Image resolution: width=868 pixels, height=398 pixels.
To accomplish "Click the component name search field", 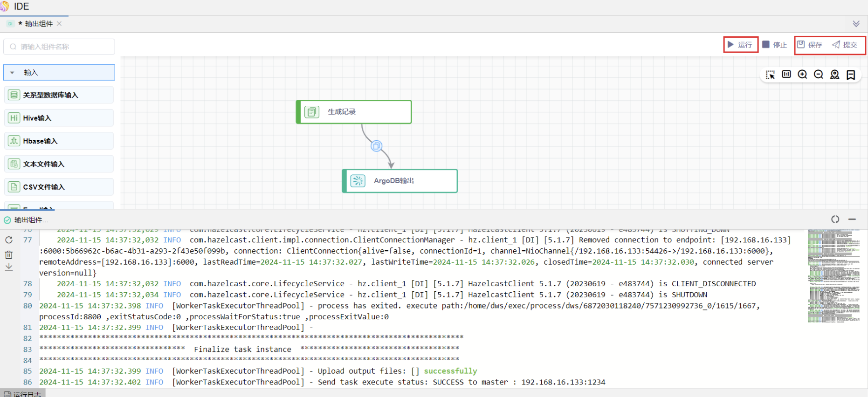I will [x=59, y=47].
